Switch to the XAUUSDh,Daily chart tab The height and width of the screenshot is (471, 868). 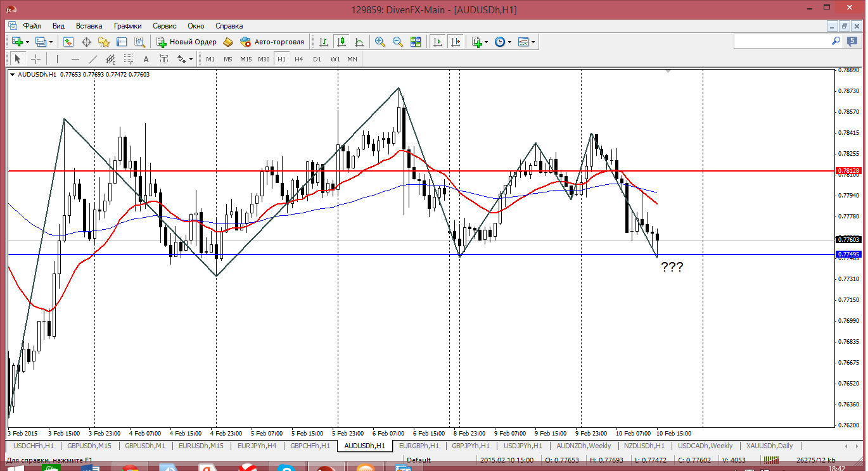(x=770, y=446)
